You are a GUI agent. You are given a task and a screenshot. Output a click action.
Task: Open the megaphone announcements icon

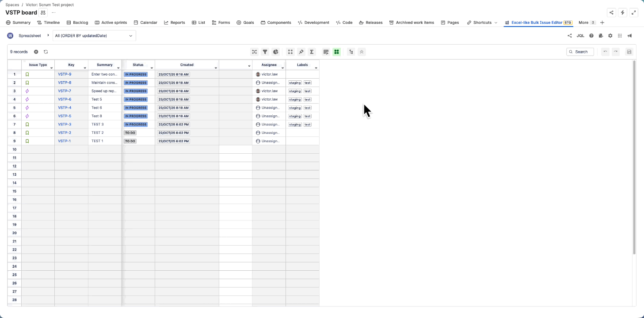tap(629, 36)
